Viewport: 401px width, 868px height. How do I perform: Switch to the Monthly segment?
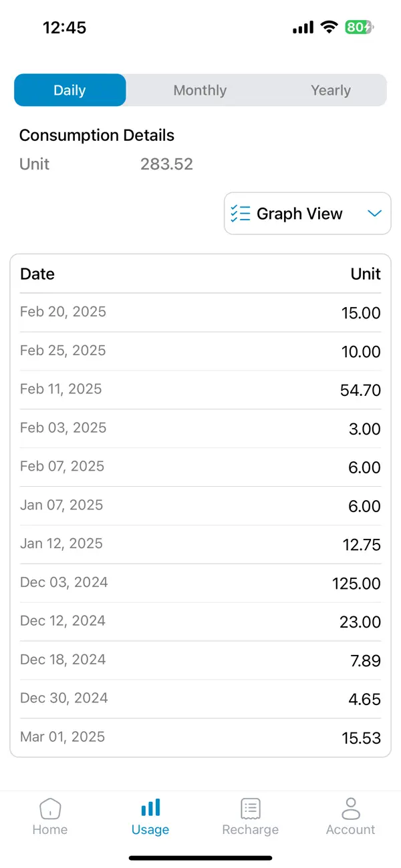[200, 90]
